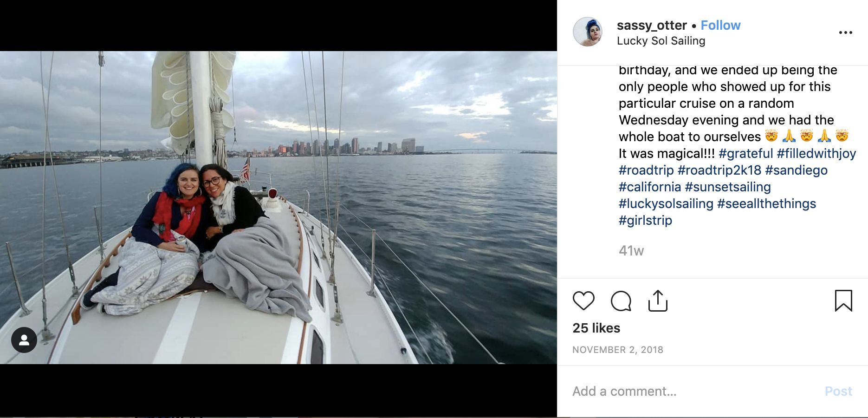The width and height of the screenshot is (868, 418).
Task: Like the post with the heart icon
Action: (583, 300)
